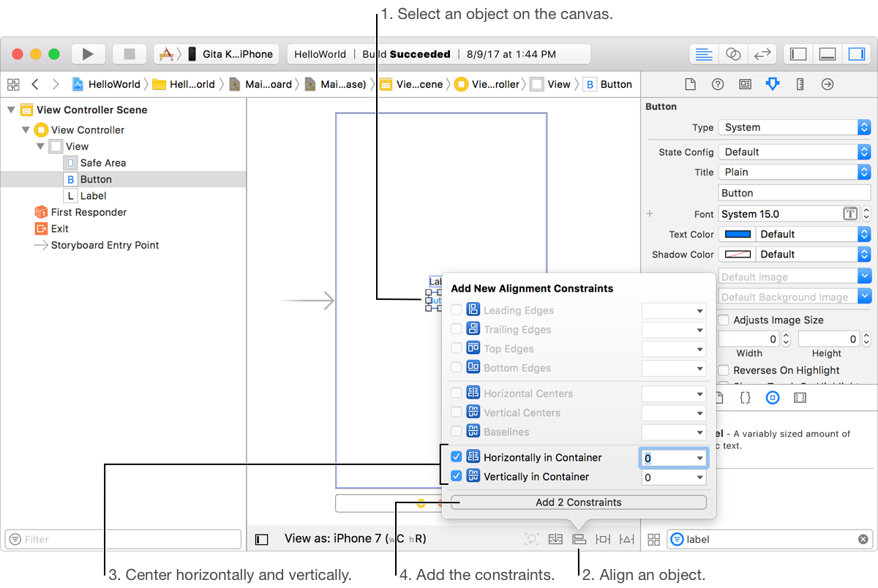
Task: Open the related items grid menu
Action: (13, 84)
